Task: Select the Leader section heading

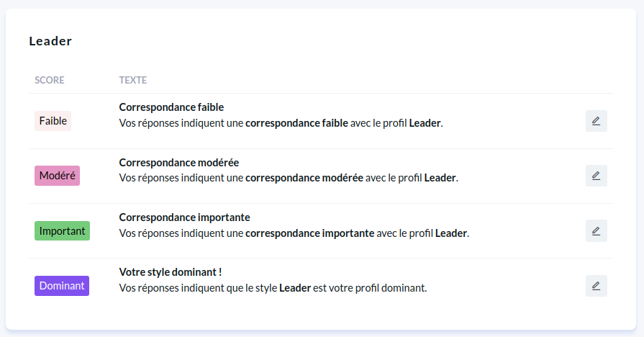Action: 50,41
